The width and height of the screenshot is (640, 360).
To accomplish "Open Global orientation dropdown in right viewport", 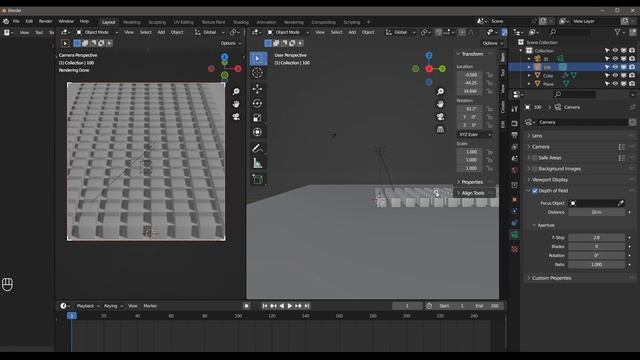I will tap(401, 32).
